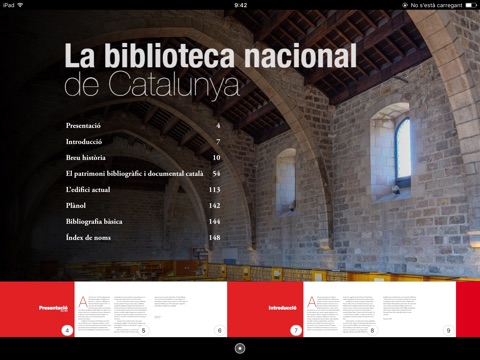Open the Presentació table of contents entry
Viewport: 480px width, 360px height.
pyautogui.click(x=143, y=126)
